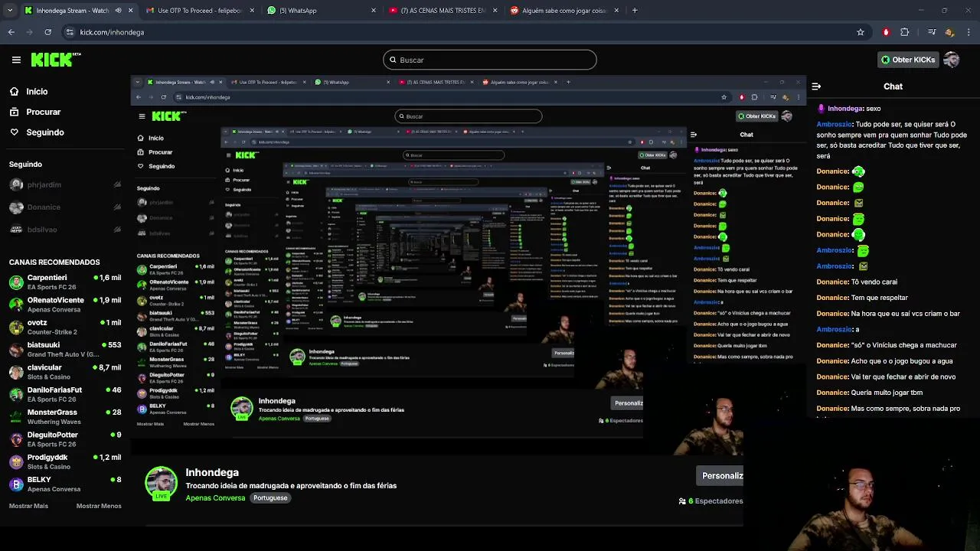Click MonsterGrass channel avatar
Viewport: 980px width, 551px height.
[16, 417]
